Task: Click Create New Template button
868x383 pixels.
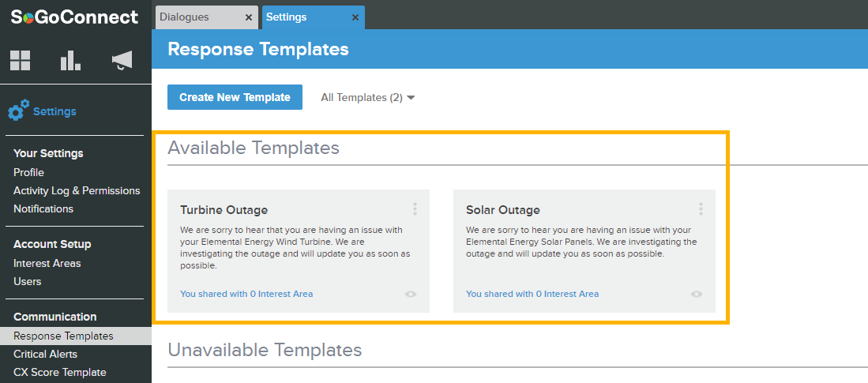Action: [235, 97]
